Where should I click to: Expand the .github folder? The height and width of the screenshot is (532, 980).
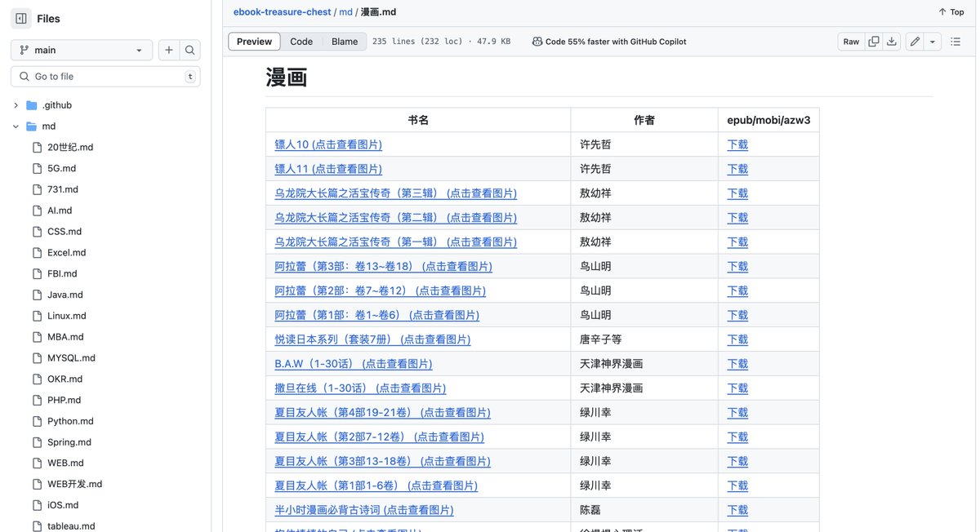tap(16, 104)
